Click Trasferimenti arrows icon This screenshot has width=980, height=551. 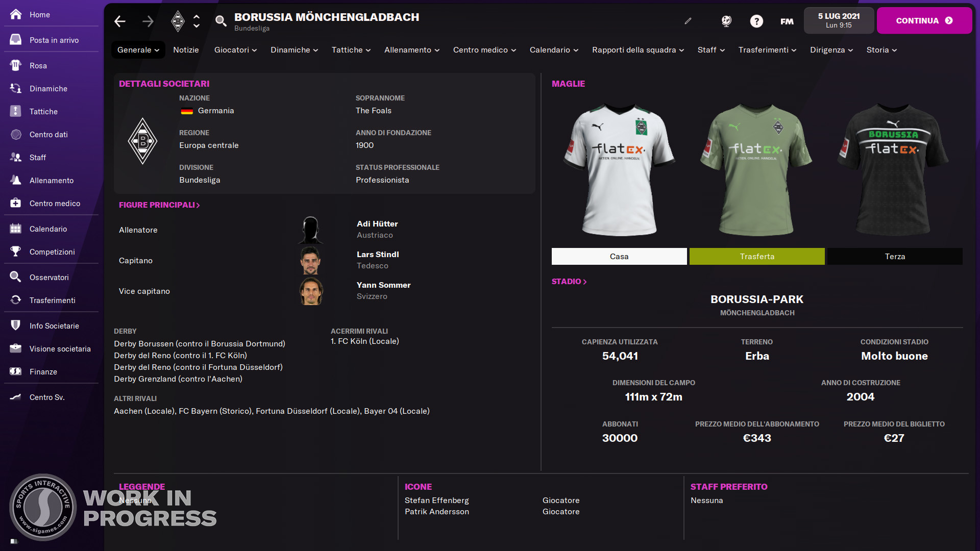[16, 300]
